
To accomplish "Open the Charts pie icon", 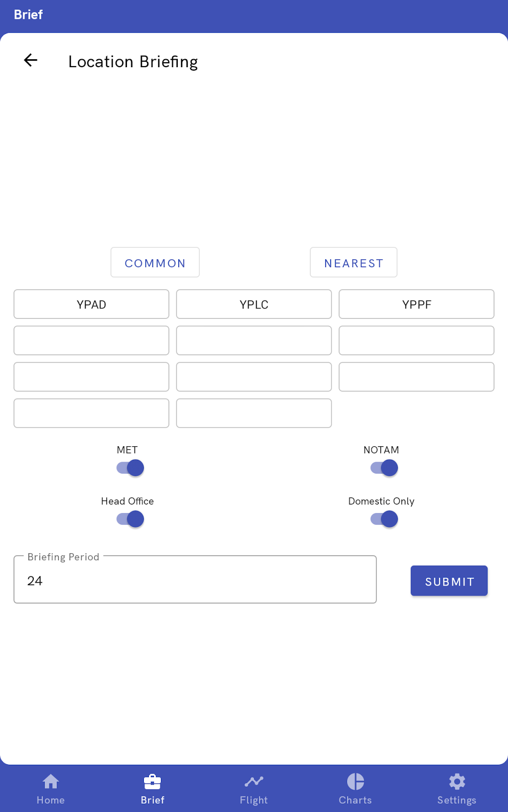I will pyautogui.click(x=356, y=782).
